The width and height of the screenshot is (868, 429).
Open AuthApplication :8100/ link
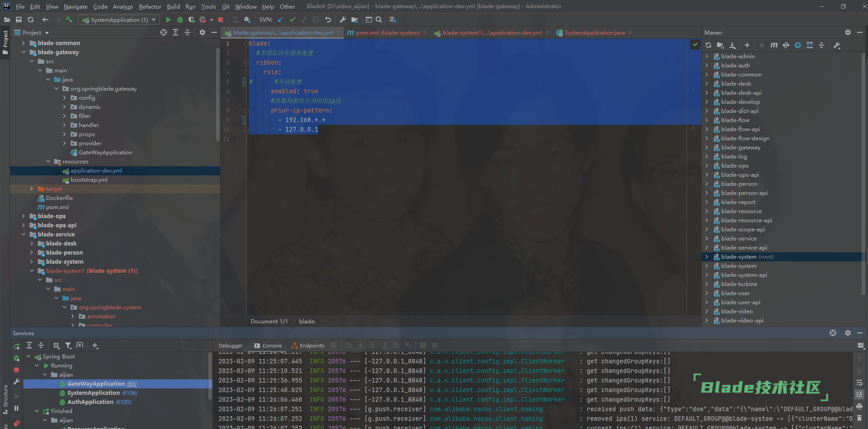[x=123, y=402]
